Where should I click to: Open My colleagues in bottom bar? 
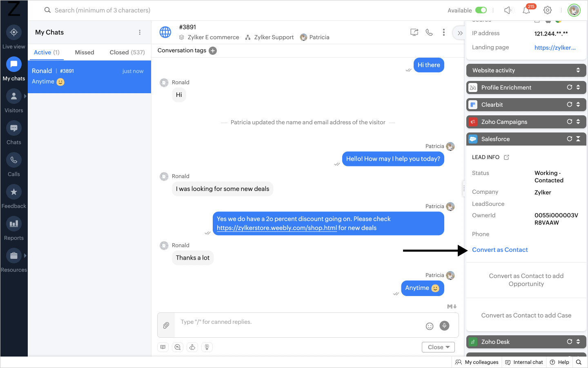point(477,362)
